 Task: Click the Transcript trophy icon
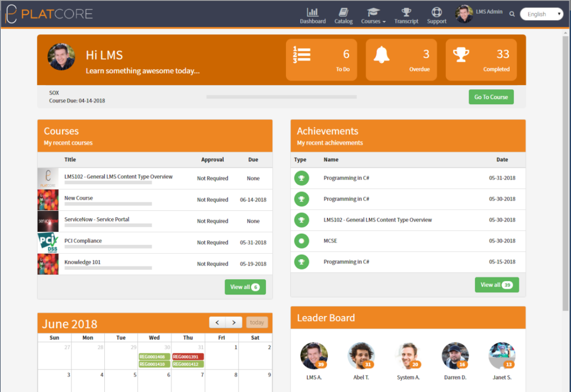(406, 12)
